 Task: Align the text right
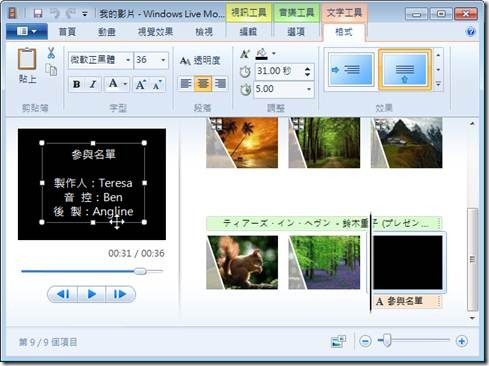220,83
